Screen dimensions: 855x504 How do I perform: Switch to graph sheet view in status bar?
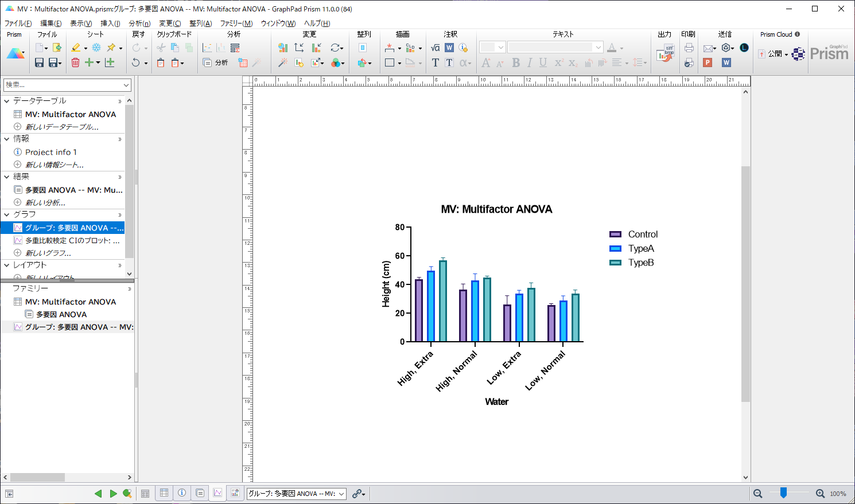coord(217,493)
